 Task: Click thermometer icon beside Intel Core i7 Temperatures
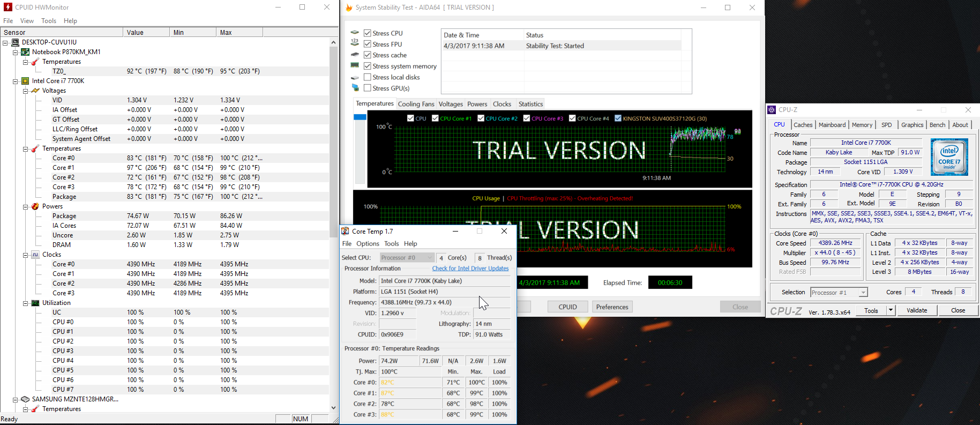(35, 148)
